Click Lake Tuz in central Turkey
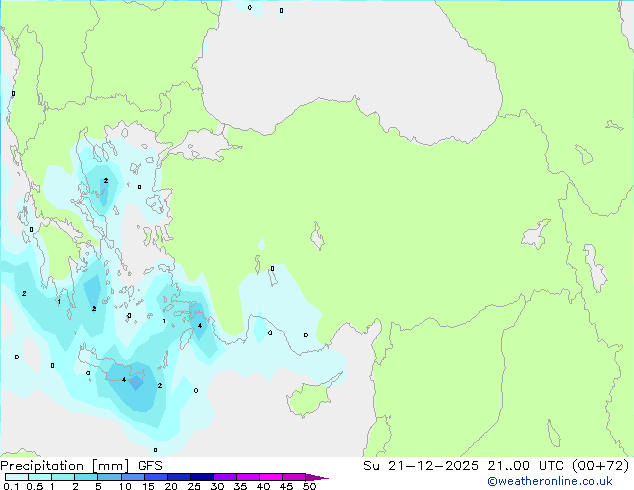The height and width of the screenshot is (490, 634). click(x=318, y=238)
